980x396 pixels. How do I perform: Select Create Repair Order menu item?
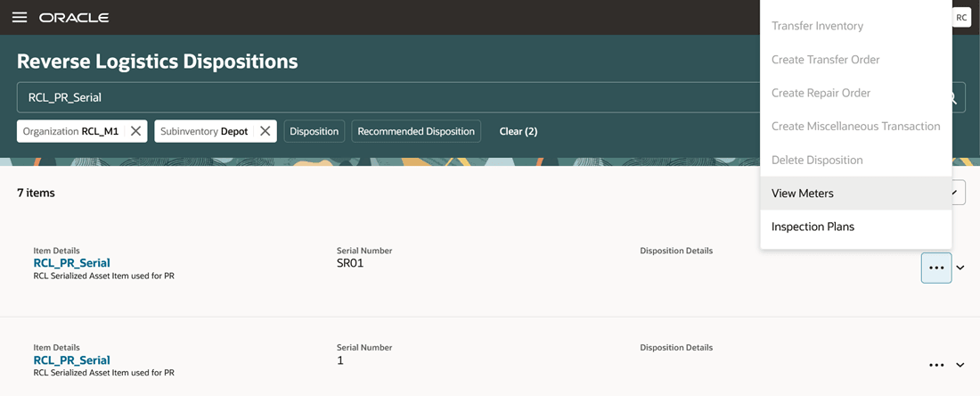pyautogui.click(x=856, y=93)
